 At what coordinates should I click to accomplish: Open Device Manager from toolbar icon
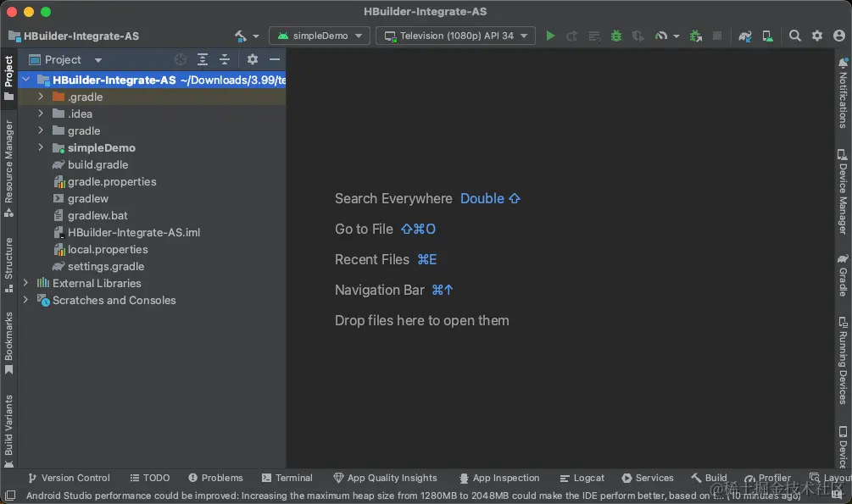(x=767, y=36)
